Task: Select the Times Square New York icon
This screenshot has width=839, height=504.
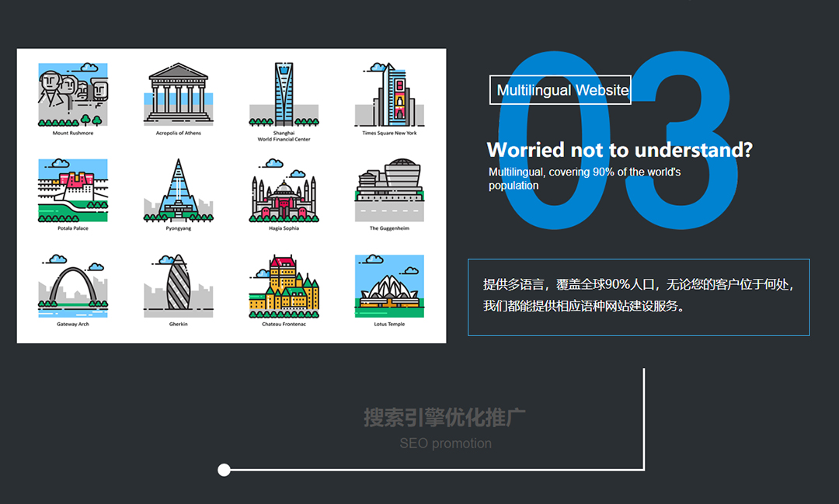Action: pos(389,94)
